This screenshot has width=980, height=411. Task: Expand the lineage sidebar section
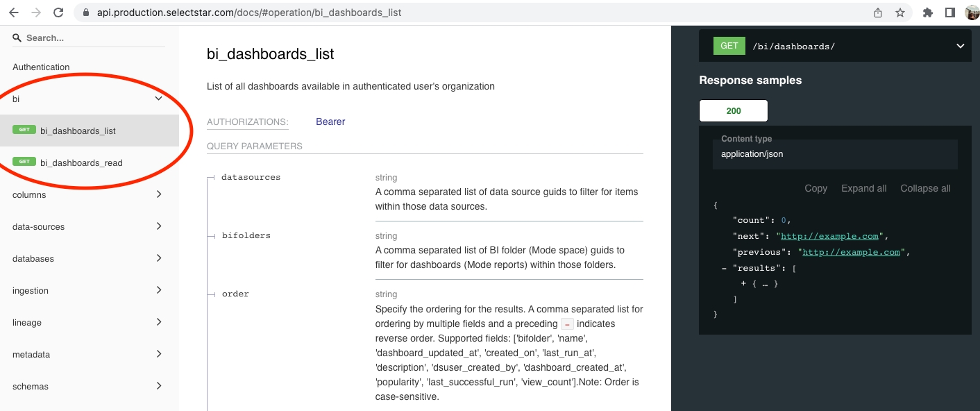point(158,322)
